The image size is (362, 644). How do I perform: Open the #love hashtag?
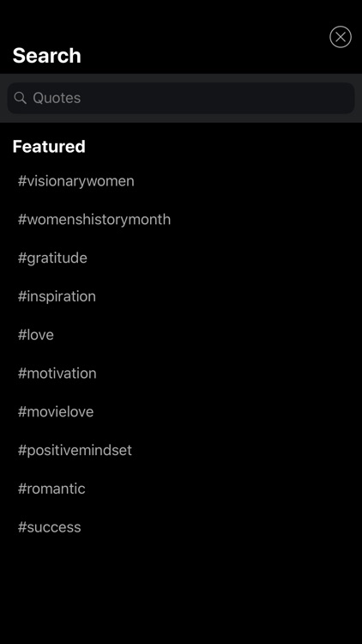tap(36, 335)
